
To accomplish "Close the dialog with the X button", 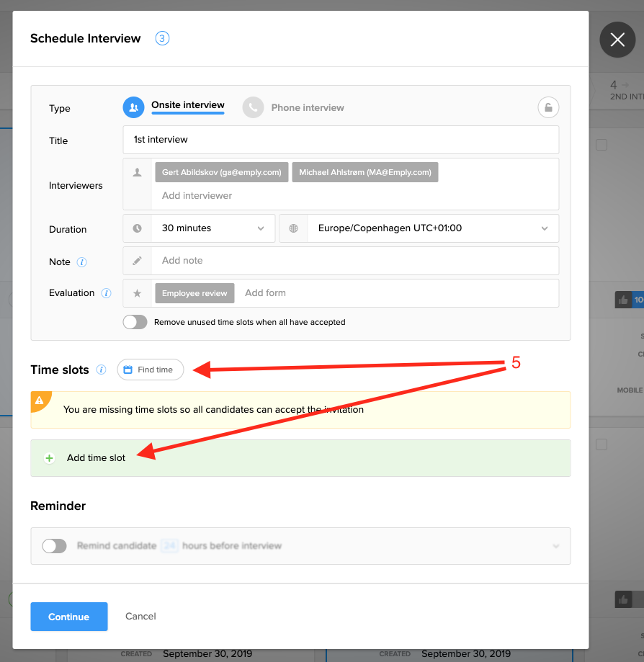I will (617, 40).
